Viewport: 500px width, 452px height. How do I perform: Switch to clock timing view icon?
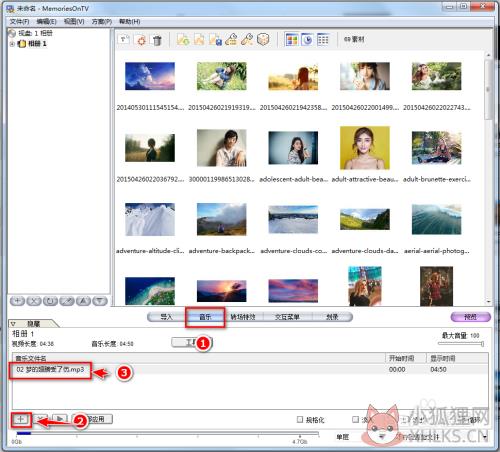[307, 40]
